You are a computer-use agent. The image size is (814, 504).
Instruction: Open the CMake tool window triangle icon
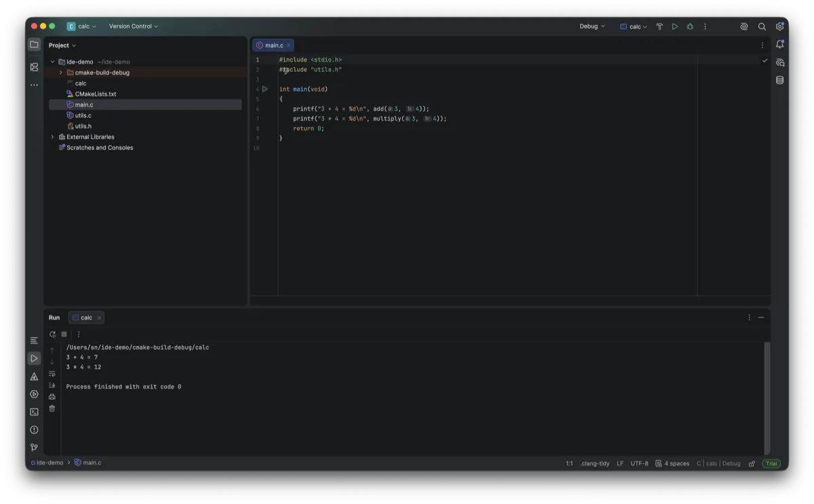coord(34,376)
